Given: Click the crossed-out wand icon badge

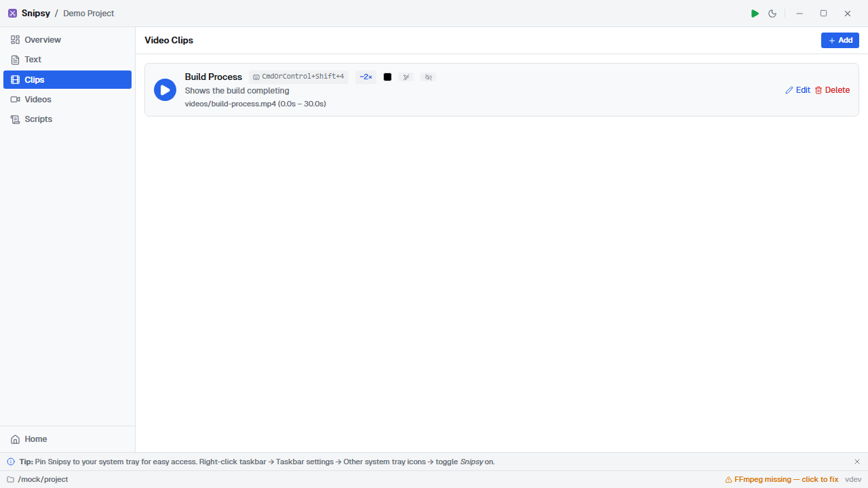Looking at the screenshot, I should tap(406, 77).
